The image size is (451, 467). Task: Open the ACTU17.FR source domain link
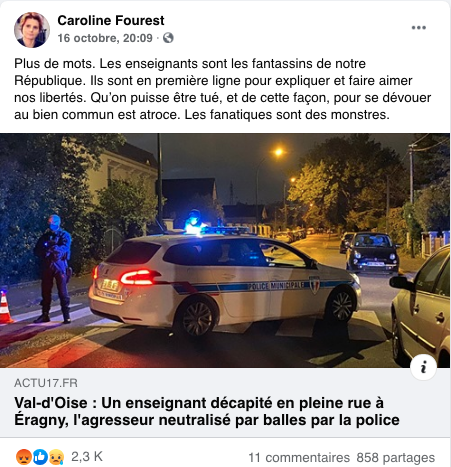point(46,383)
